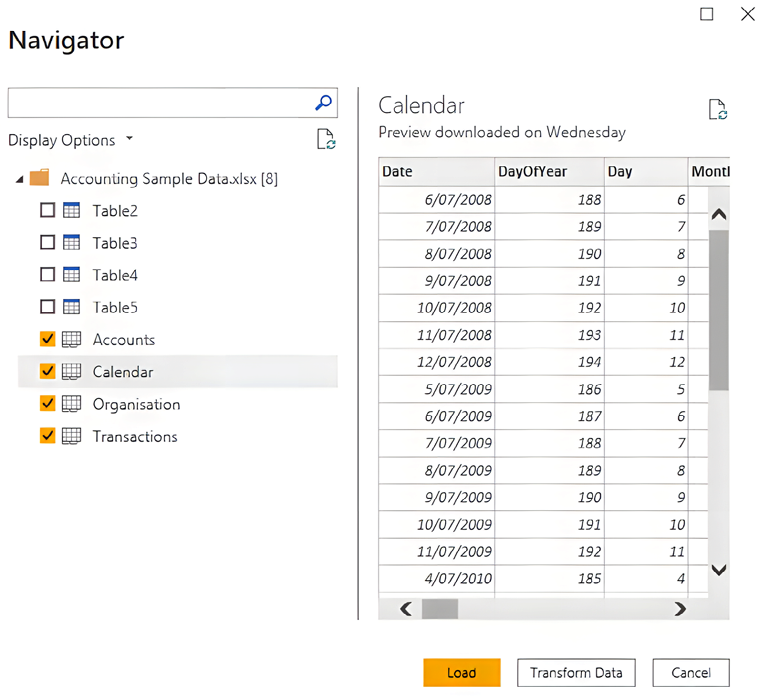Uncheck the Calendar checkbox
This screenshot has height=696, width=759.
47,372
